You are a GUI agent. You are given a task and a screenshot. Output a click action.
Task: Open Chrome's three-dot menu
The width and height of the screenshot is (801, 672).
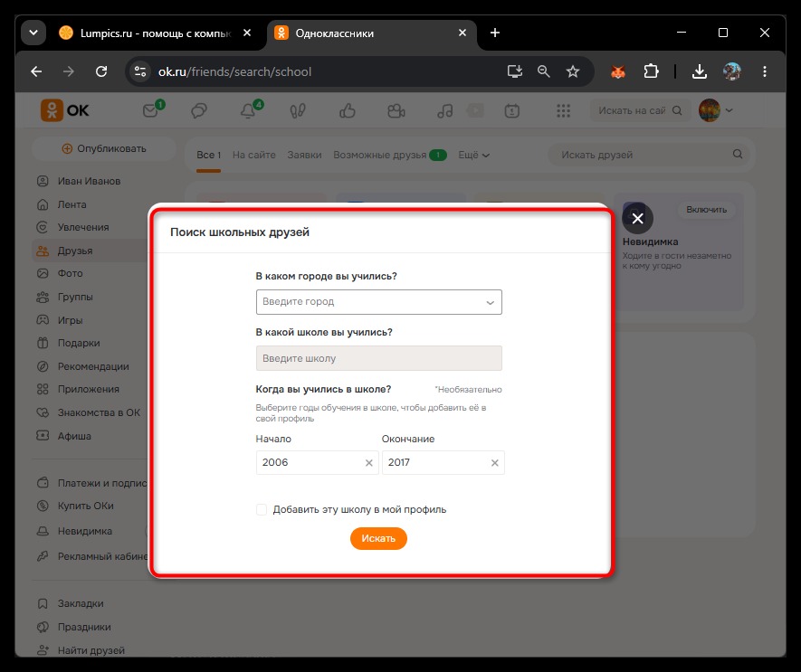click(x=765, y=71)
